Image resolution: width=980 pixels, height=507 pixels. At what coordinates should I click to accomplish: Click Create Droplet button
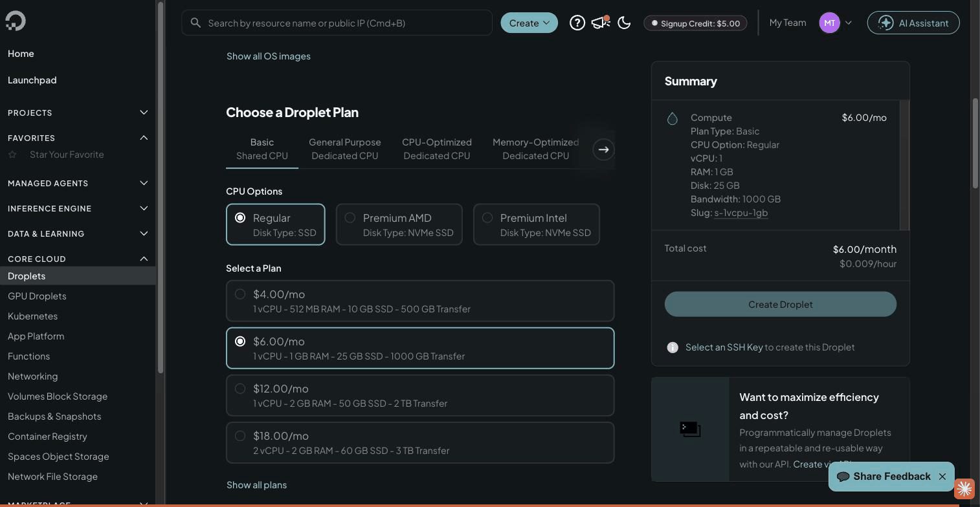click(780, 304)
